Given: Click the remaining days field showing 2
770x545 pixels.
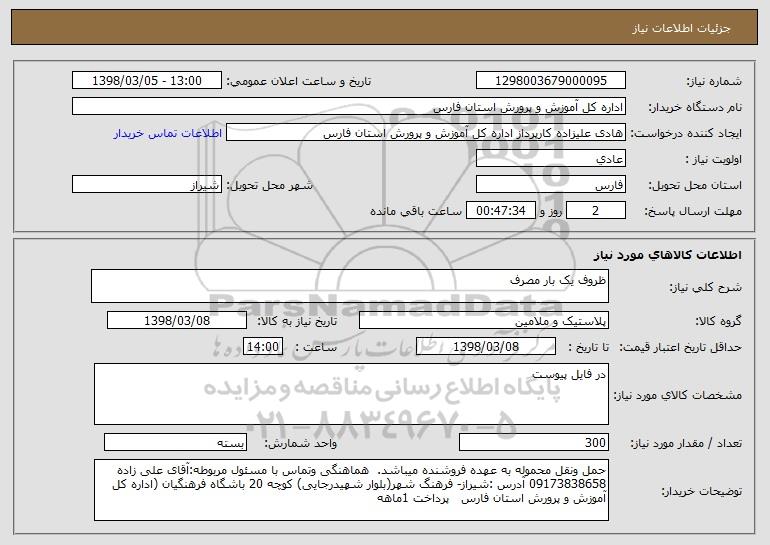Looking at the screenshot, I should point(596,210).
